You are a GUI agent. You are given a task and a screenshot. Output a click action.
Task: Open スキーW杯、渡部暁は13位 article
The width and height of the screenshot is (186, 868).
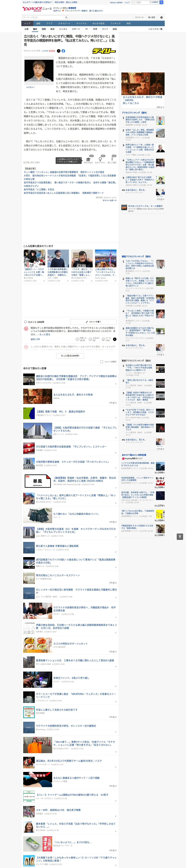pyautogui.click(x=58, y=810)
